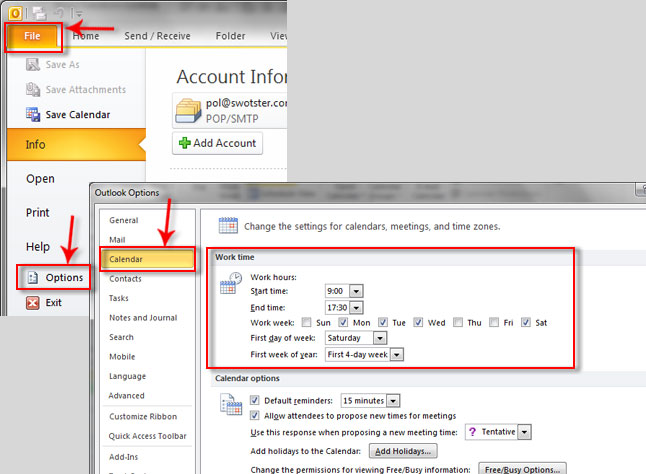The image size is (646, 474).
Task: Click the End time 17:30 field
Action: click(x=337, y=308)
